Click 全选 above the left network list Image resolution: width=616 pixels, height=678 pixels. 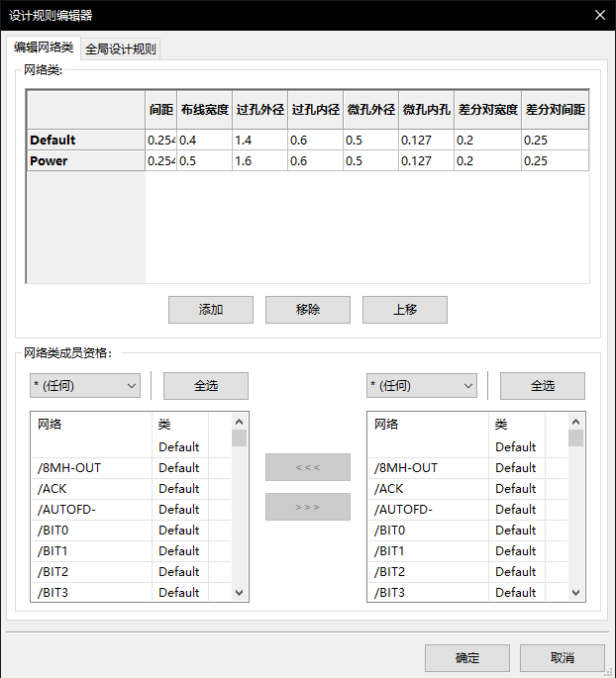pos(205,386)
